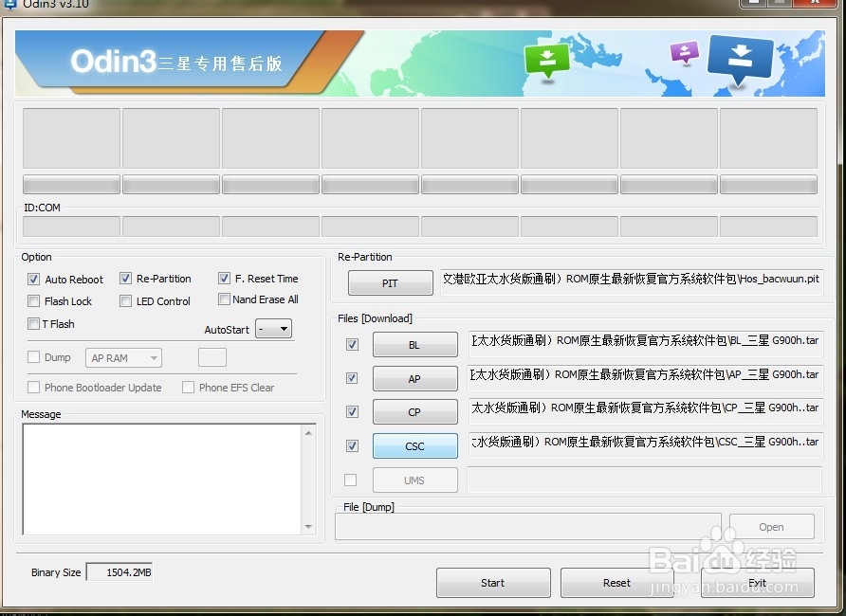Click the CP file path field
The image size is (846, 616).
[x=646, y=411]
